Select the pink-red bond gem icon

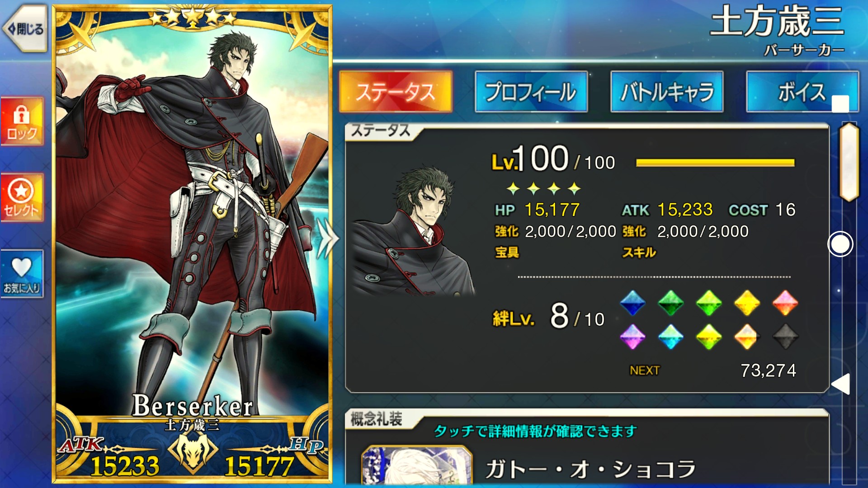pos(785,303)
